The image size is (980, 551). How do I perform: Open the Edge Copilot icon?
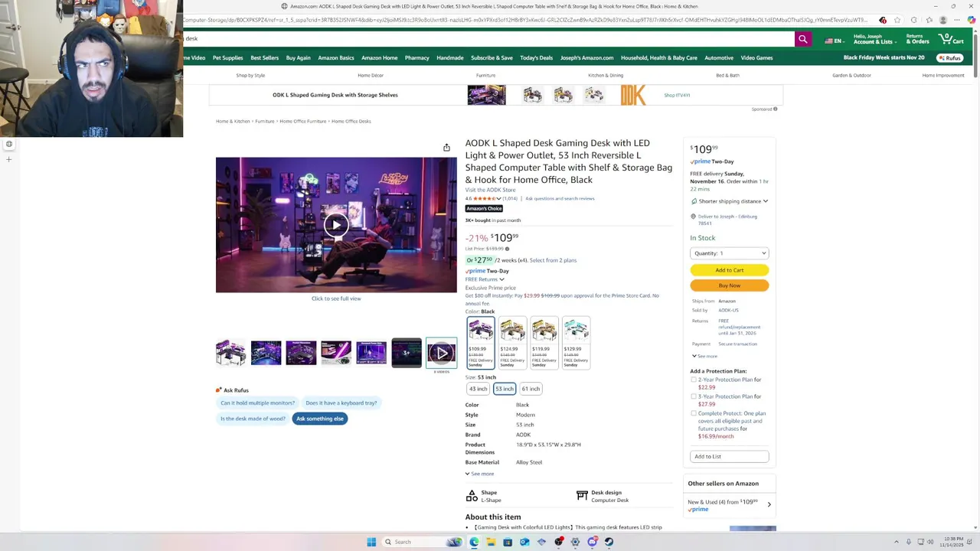click(x=971, y=20)
